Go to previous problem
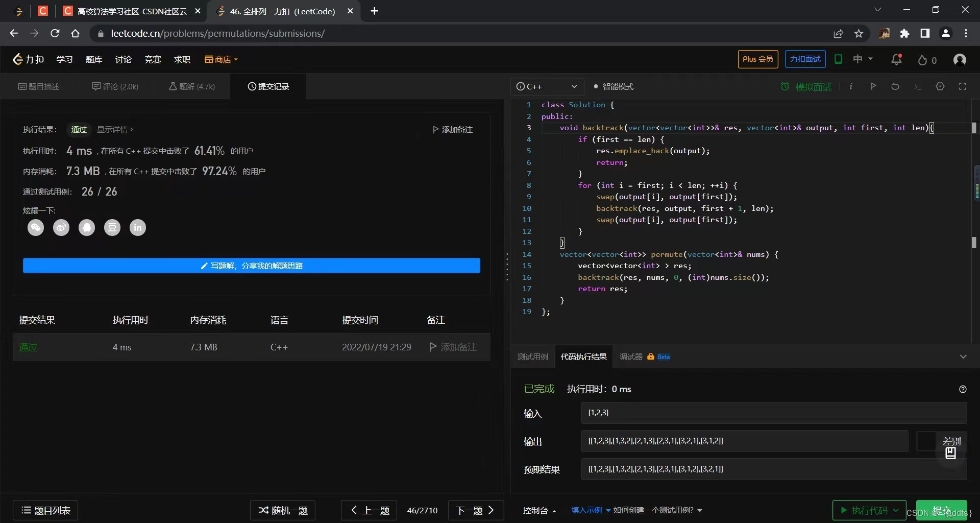 click(x=369, y=510)
